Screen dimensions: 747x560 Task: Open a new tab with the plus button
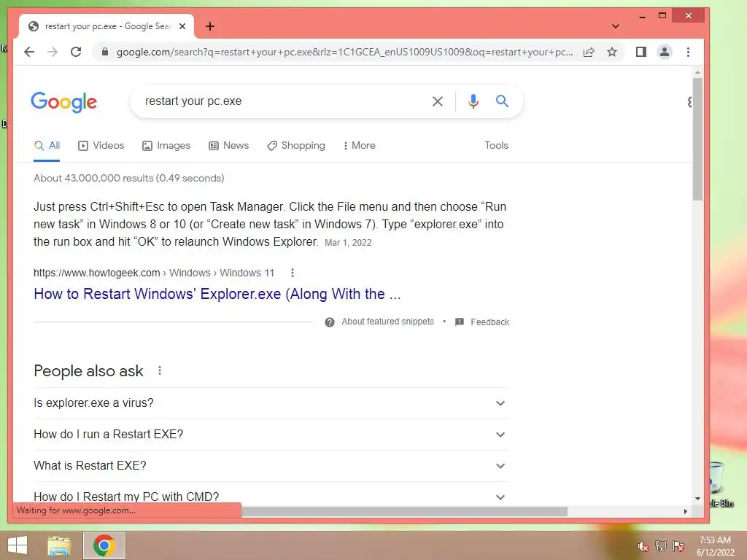click(x=210, y=26)
